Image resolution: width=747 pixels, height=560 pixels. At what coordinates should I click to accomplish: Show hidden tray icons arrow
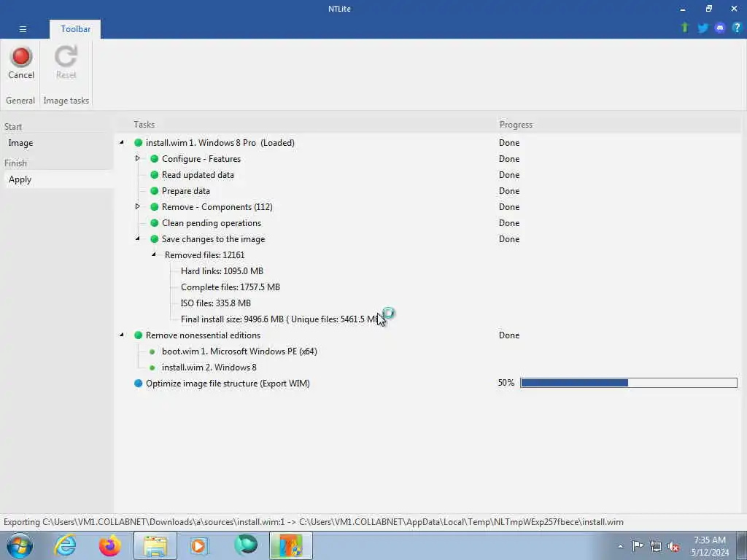pyautogui.click(x=620, y=546)
